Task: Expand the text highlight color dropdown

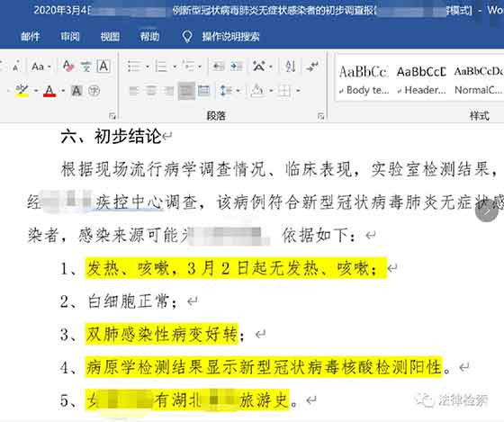Action: (x=36, y=91)
